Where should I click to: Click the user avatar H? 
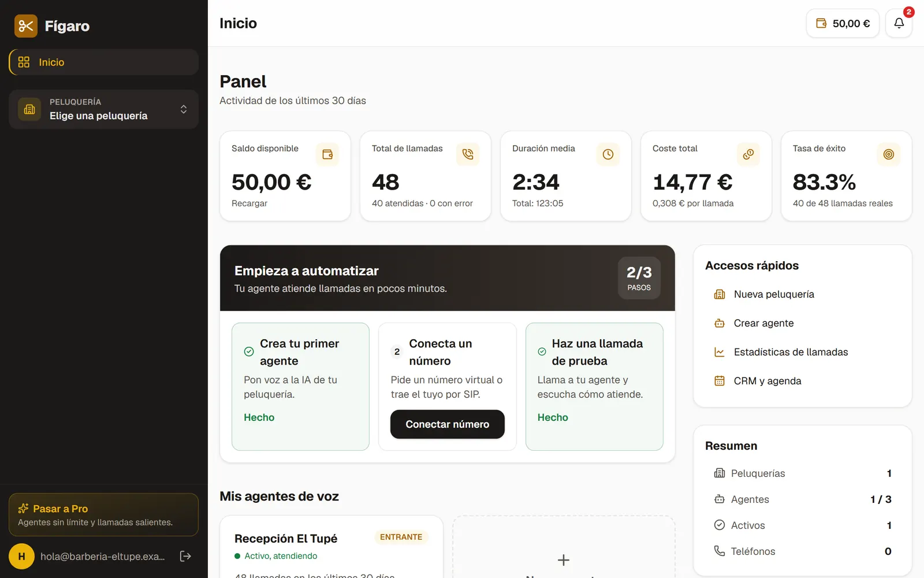pyautogui.click(x=21, y=557)
